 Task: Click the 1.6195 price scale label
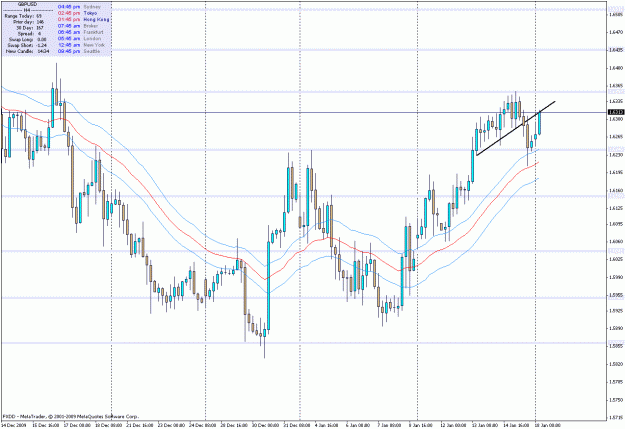click(617, 173)
